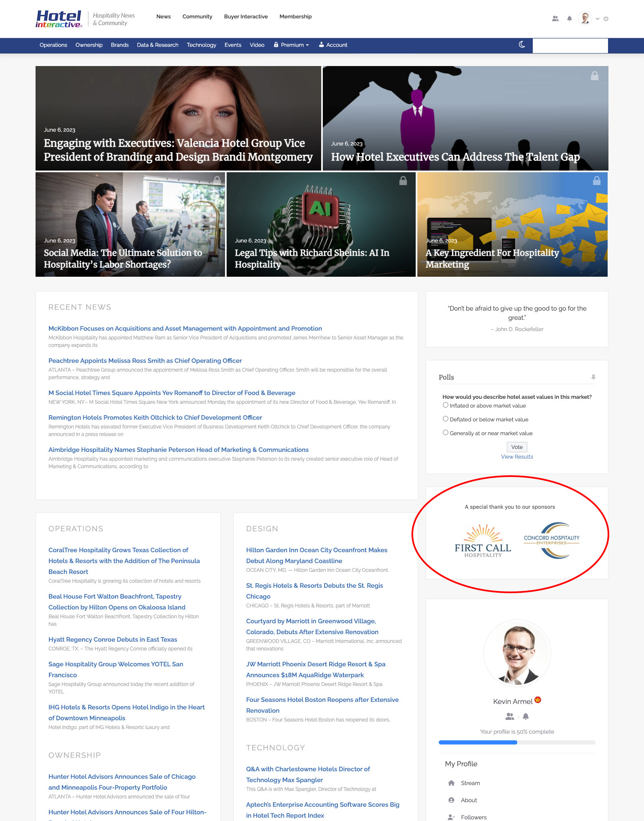The image size is (644, 821).
Task: Select 'Generally at or near market value'
Action: point(445,433)
